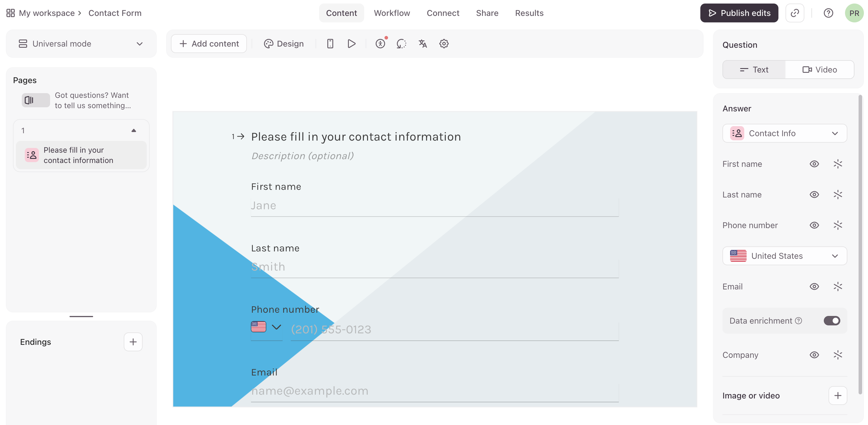Click the mobile preview phone icon
This screenshot has height=425, width=868.
[330, 44]
